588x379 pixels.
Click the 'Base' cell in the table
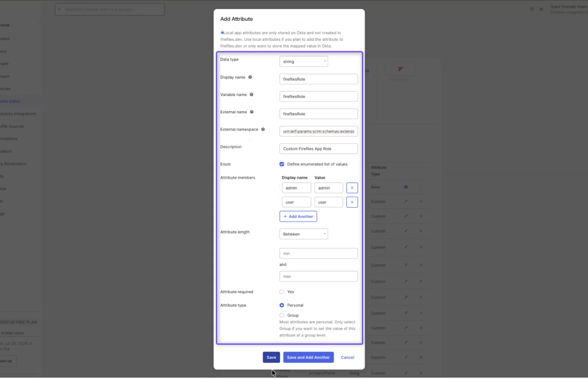click(375, 187)
